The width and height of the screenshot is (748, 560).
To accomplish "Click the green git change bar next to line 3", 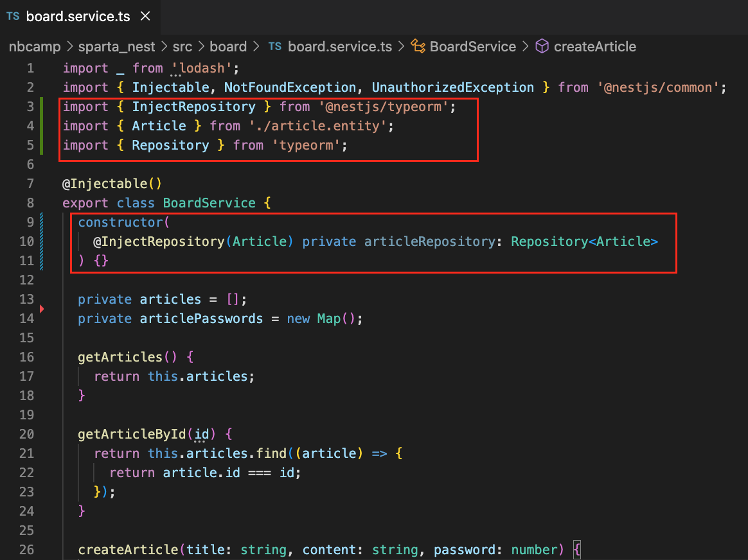I will pos(42,107).
